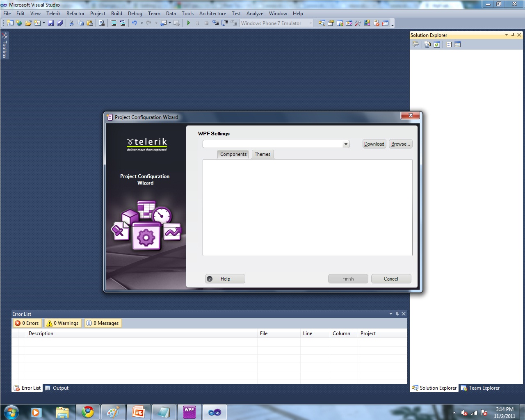This screenshot has width=525, height=420.
Task: Open Solution Explorer window position dropdown
Action: coord(506,35)
